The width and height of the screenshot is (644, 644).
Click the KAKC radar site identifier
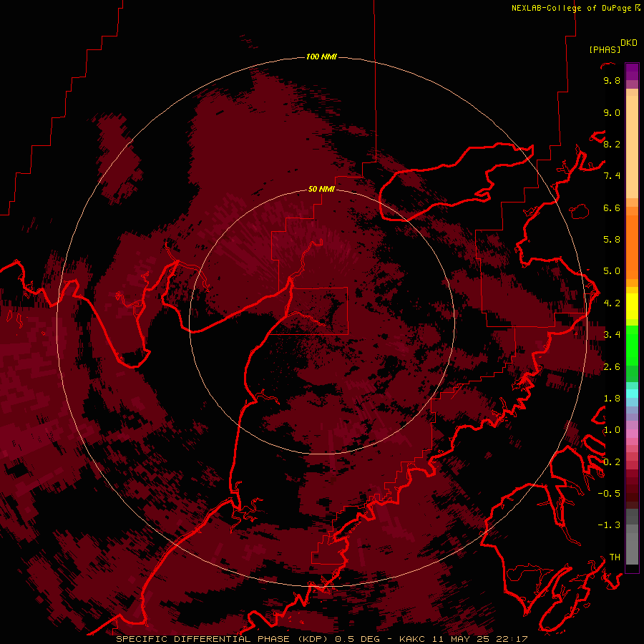[x=412, y=639]
